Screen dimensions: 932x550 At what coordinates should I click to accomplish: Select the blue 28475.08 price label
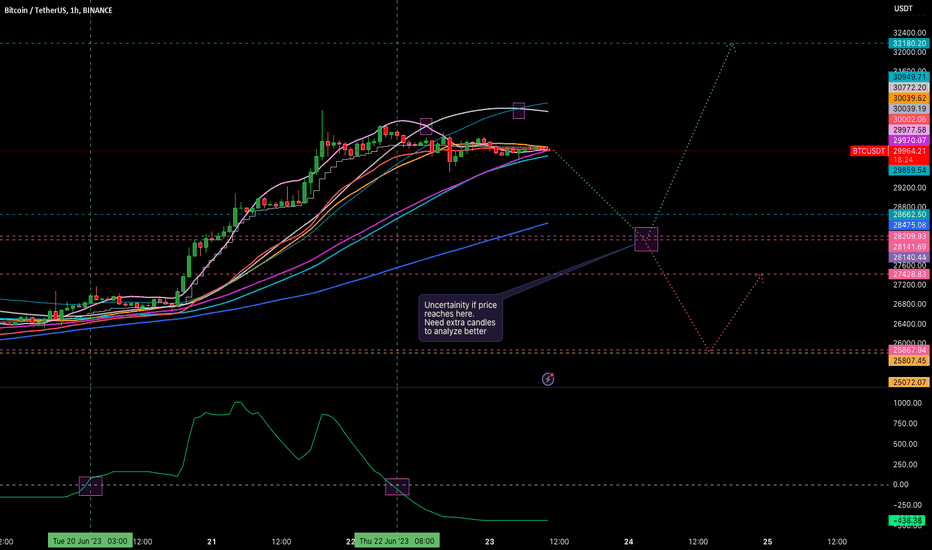pos(909,225)
